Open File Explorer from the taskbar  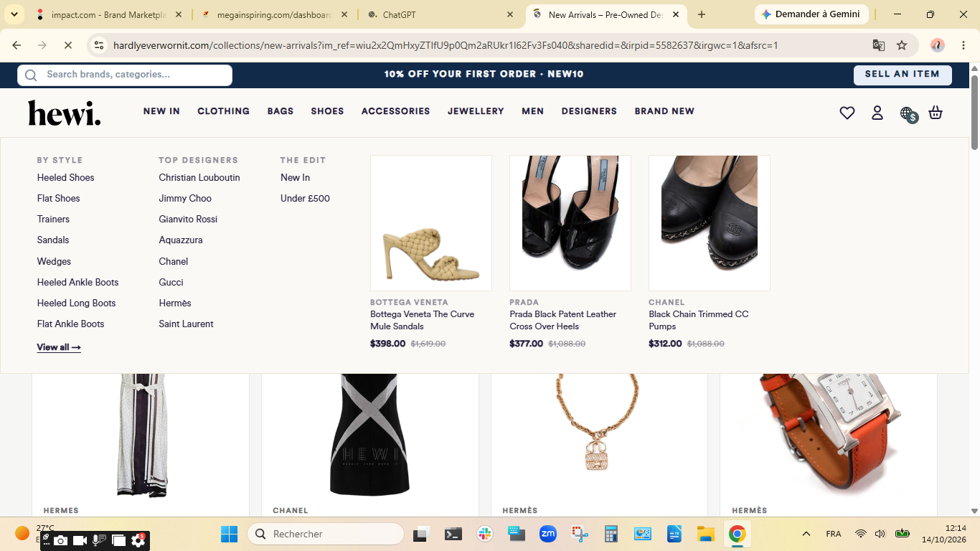point(706,534)
